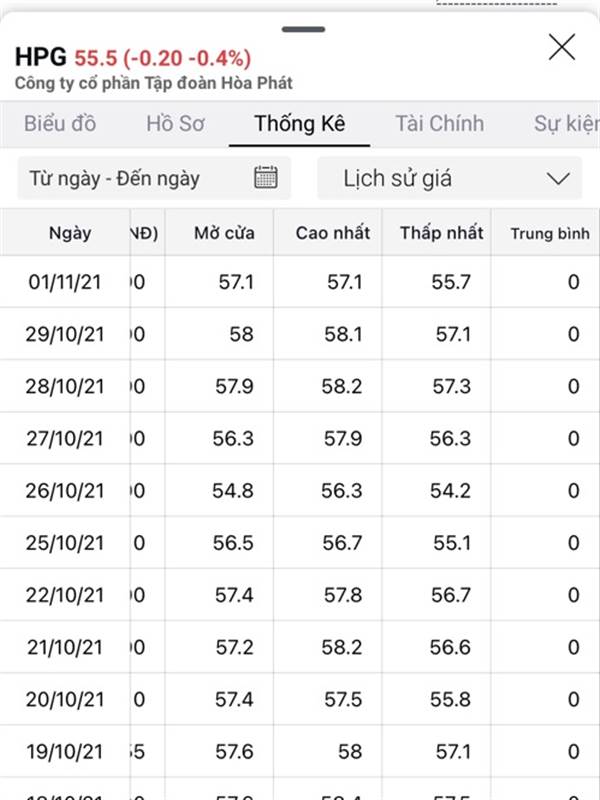The height and width of the screenshot is (800, 600).
Task: Tap the HPG ticker price header
Action: click(133, 57)
